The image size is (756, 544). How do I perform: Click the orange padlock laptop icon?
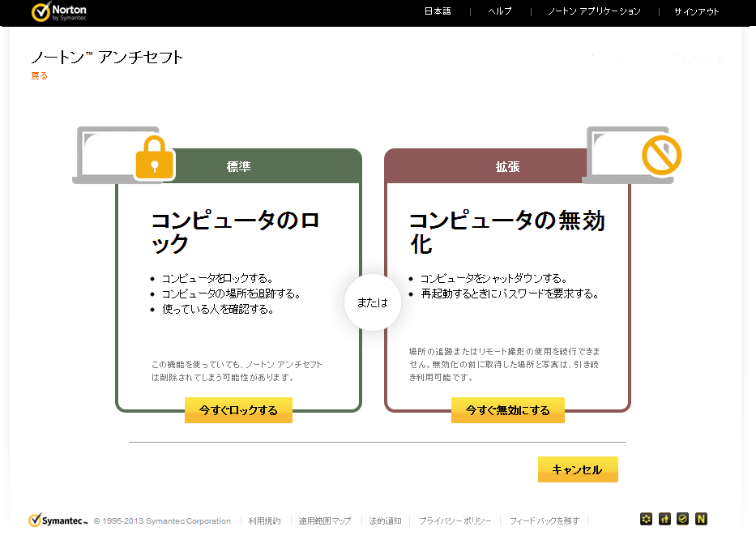[x=124, y=155]
